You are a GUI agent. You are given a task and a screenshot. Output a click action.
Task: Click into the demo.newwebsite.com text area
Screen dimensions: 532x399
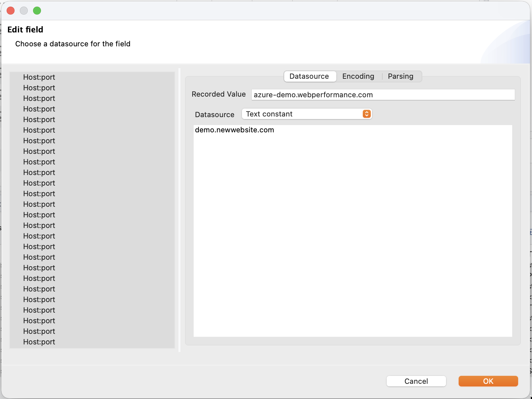(353, 231)
